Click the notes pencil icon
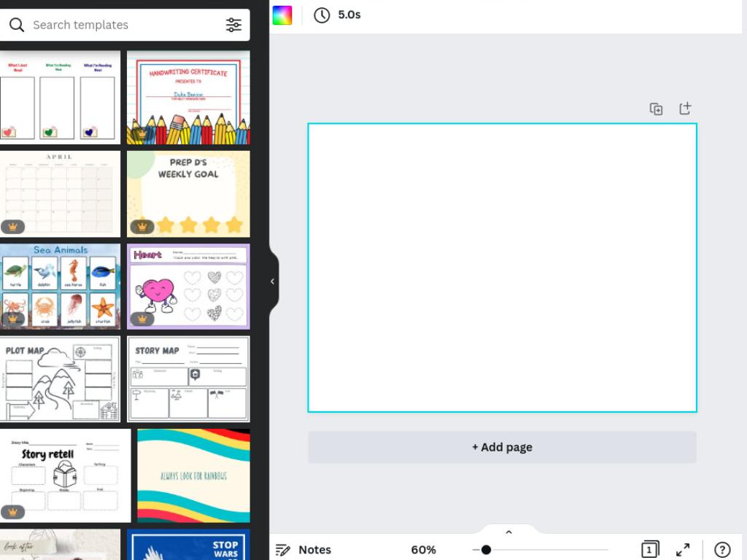 tap(283, 550)
